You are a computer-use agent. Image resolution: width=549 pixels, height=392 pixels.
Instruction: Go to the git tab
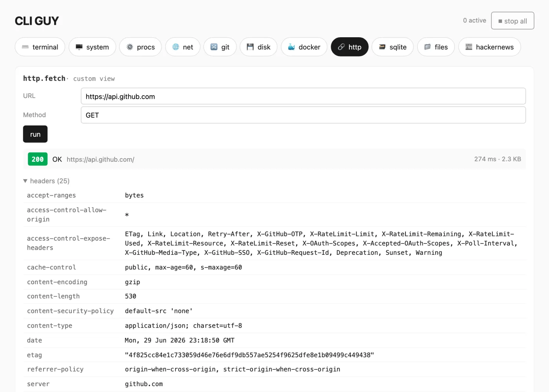pyautogui.click(x=220, y=47)
